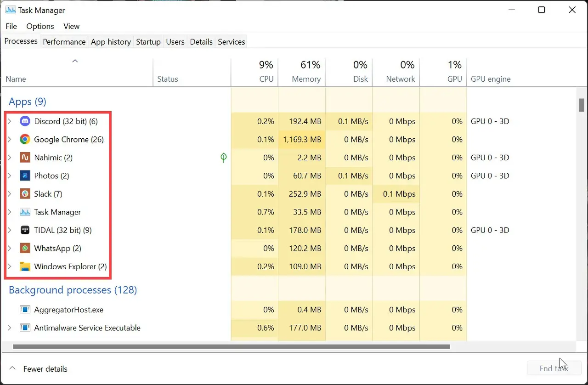
Task: Sort processes by Memory column header
Action: 302,72
